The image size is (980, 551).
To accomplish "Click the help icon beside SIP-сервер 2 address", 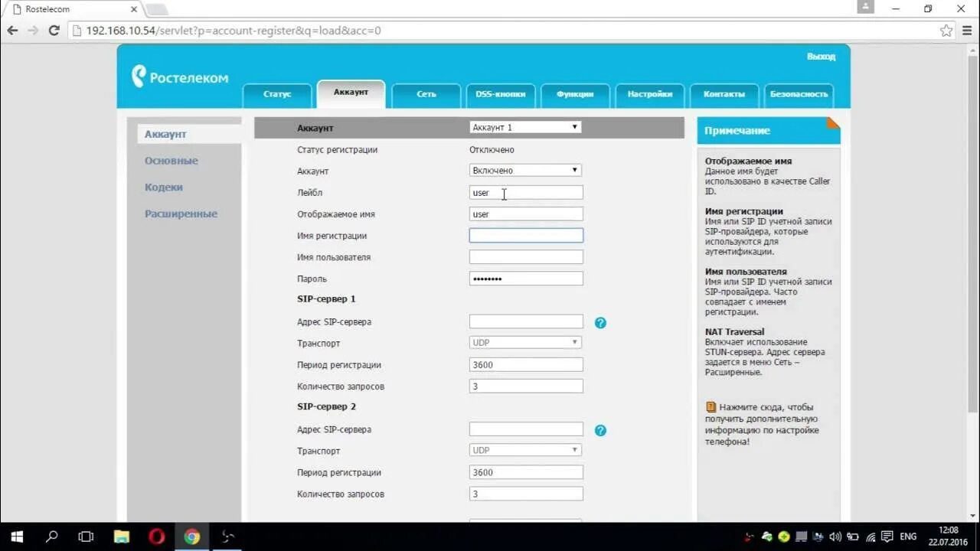I will click(x=600, y=430).
